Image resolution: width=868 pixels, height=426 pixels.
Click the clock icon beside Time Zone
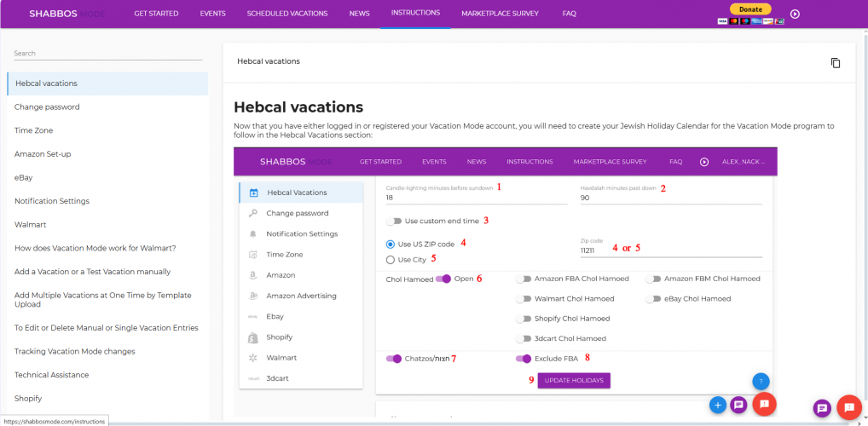click(x=253, y=255)
